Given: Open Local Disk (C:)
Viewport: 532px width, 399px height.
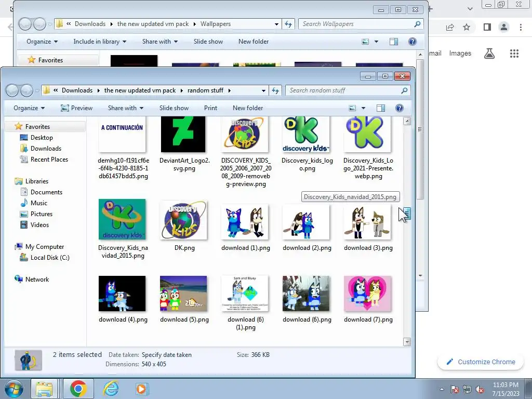Looking at the screenshot, I should 50,258.
